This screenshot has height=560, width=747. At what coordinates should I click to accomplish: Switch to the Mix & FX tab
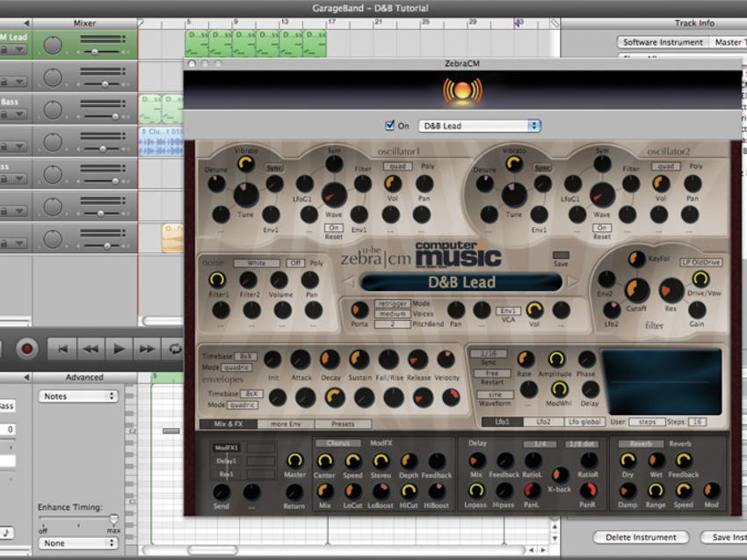[228, 424]
